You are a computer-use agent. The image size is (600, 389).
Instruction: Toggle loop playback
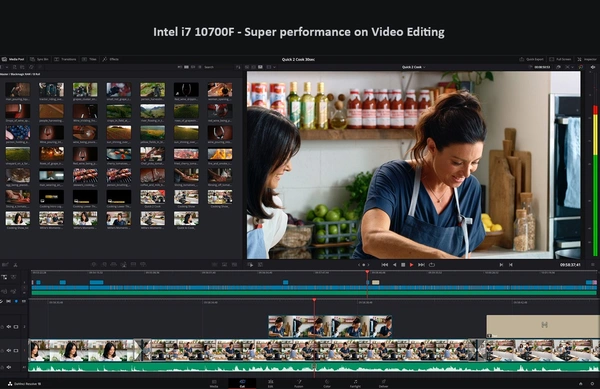pyautogui.click(x=432, y=265)
